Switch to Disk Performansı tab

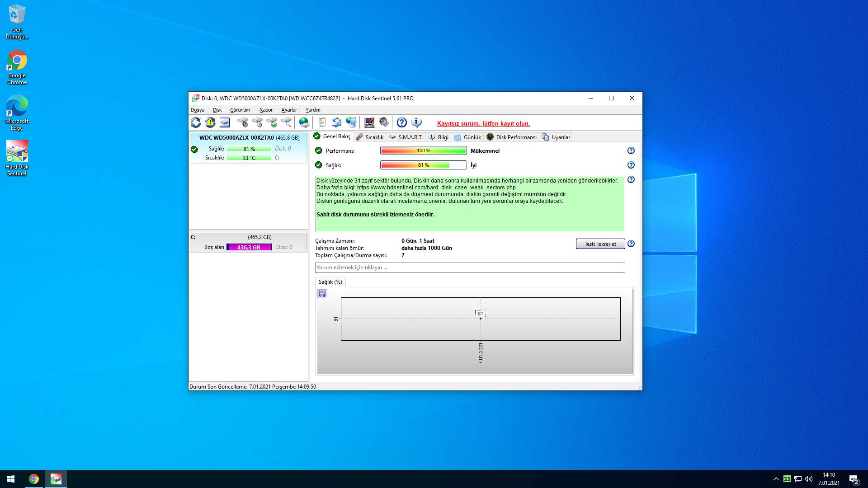coord(512,137)
